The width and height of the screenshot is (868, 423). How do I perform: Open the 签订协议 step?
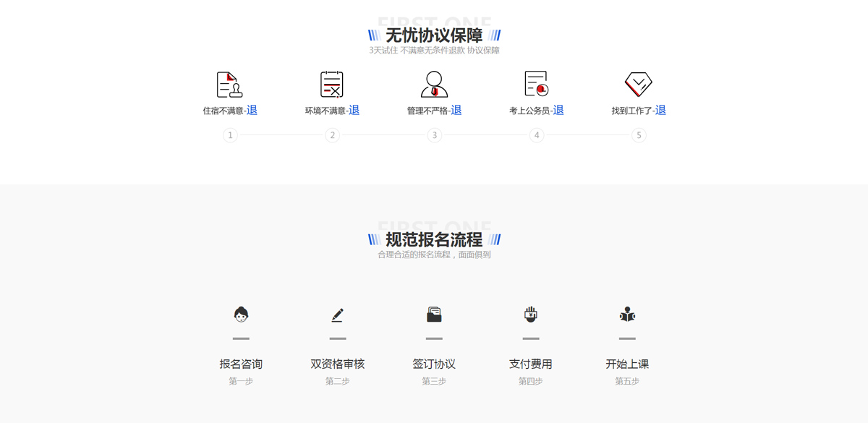coord(434,364)
